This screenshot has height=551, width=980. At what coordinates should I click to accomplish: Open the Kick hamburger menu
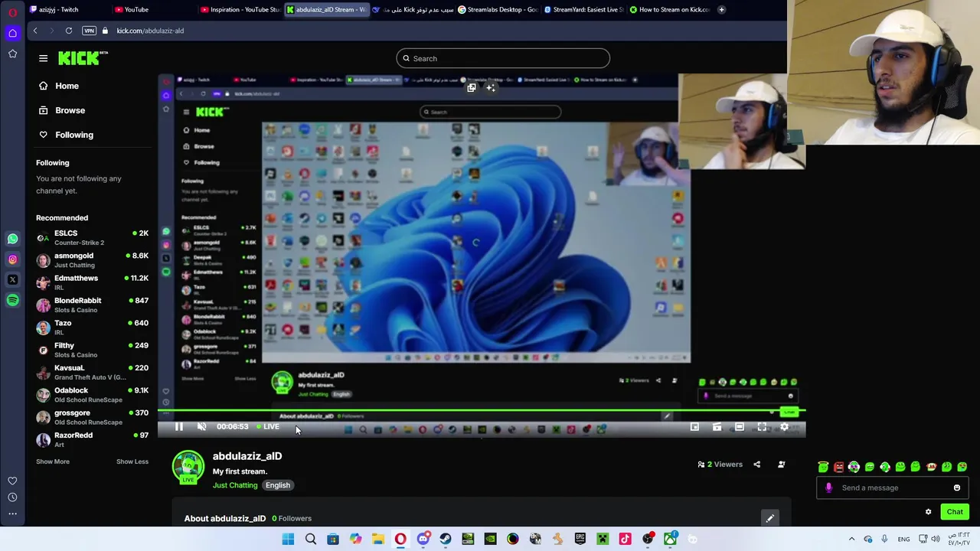point(43,58)
